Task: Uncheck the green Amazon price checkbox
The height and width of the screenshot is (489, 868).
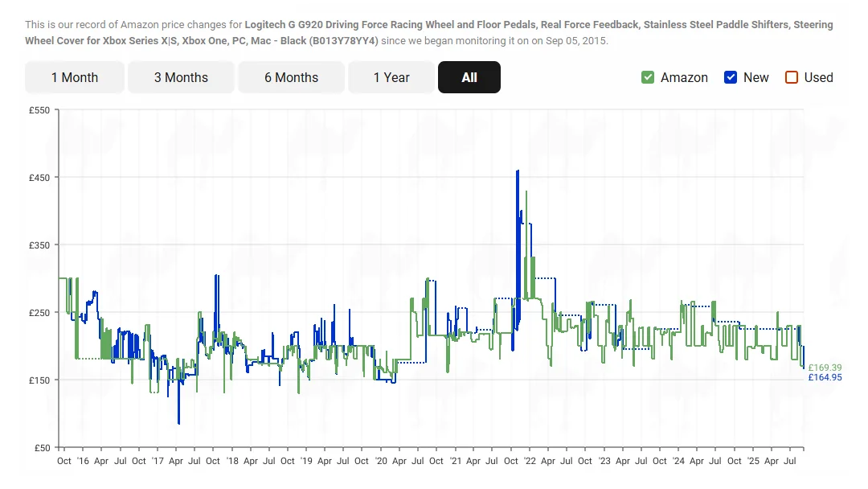Action: [648, 77]
